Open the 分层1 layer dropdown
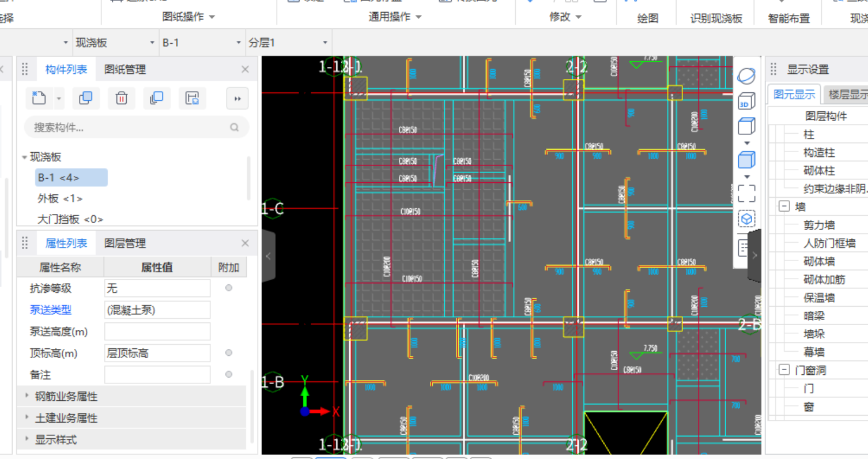 (x=325, y=43)
